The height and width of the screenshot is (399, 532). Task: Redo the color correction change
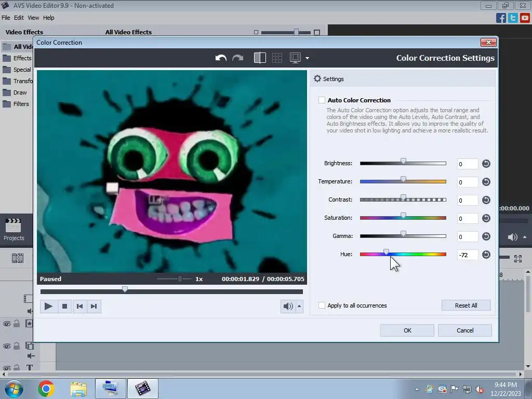point(238,58)
